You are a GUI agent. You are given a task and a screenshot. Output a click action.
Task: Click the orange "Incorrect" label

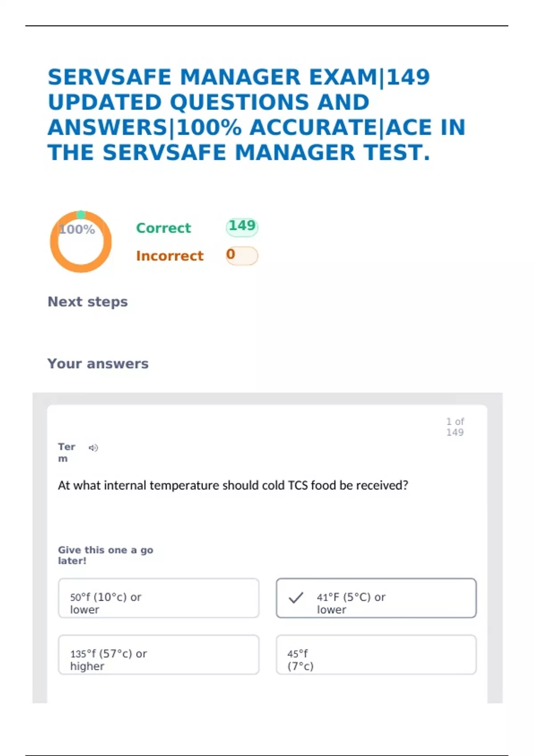[x=170, y=256]
